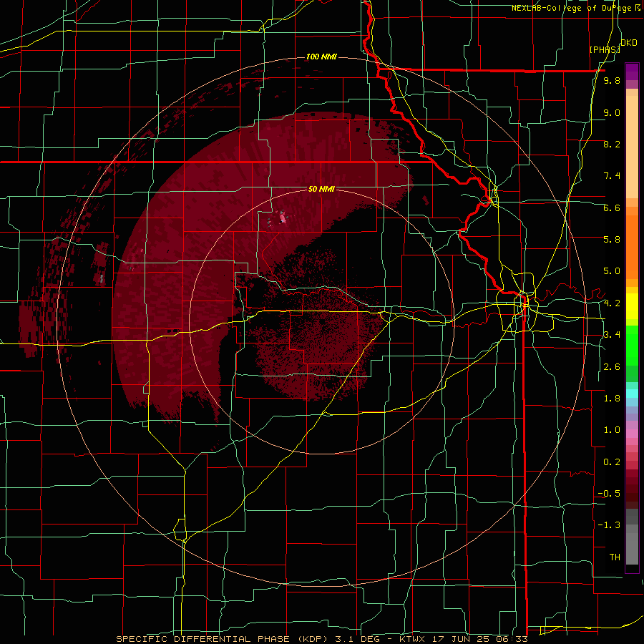Click the 6.6 legend value
Screen dimensions: 644x644
pyautogui.click(x=612, y=208)
